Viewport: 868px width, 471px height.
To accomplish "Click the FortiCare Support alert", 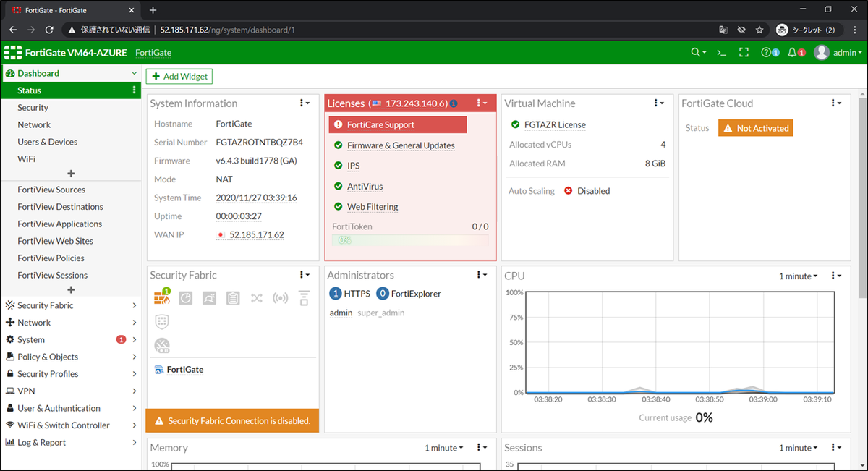I will coord(398,124).
